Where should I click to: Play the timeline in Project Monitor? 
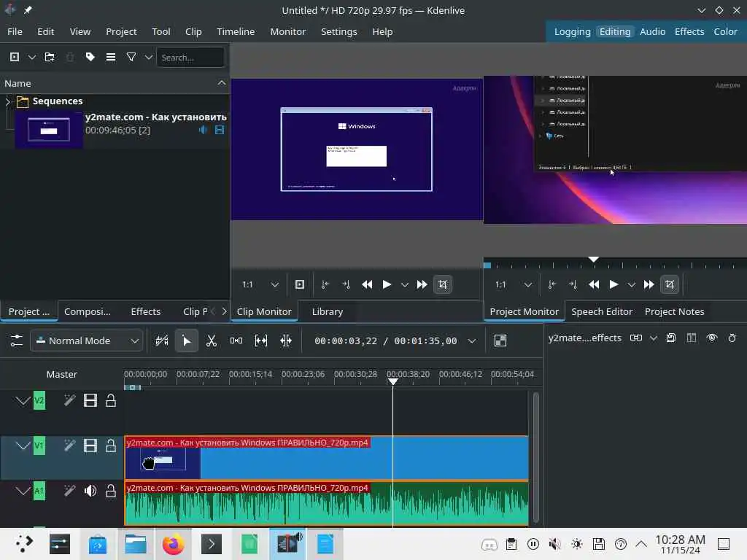[614, 284]
